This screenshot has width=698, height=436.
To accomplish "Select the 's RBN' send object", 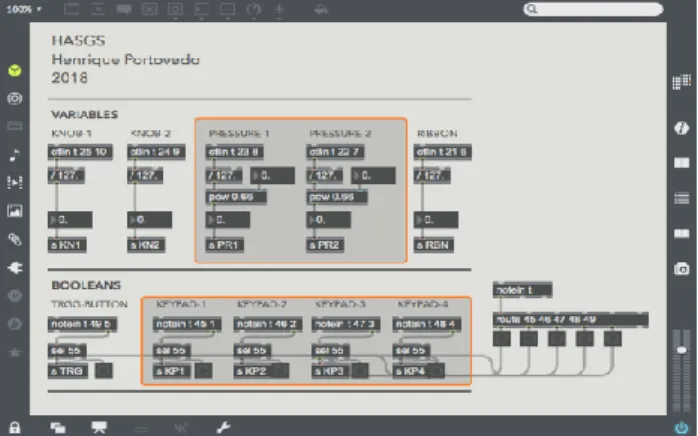I will point(434,245).
